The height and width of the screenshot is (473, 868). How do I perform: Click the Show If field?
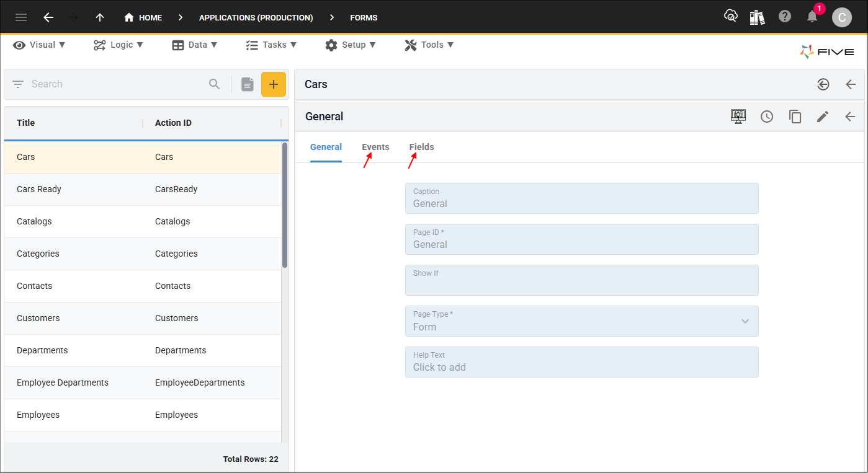pos(581,280)
